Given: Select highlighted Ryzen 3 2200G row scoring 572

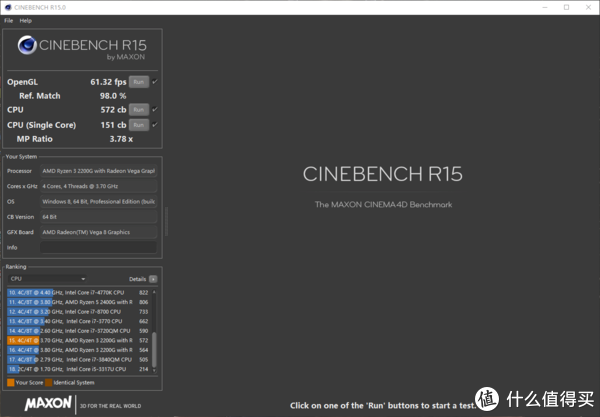Looking at the screenshot, I should pos(79,340).
